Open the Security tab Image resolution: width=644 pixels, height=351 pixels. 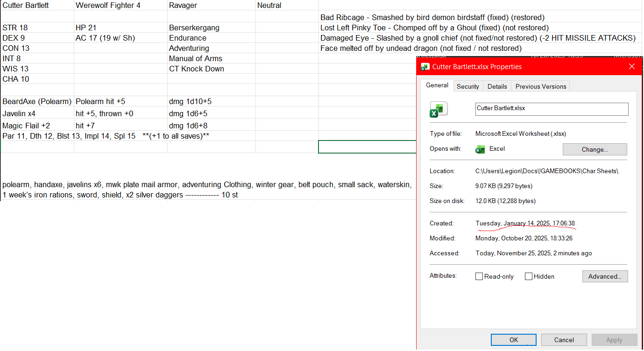click(468, 86)
